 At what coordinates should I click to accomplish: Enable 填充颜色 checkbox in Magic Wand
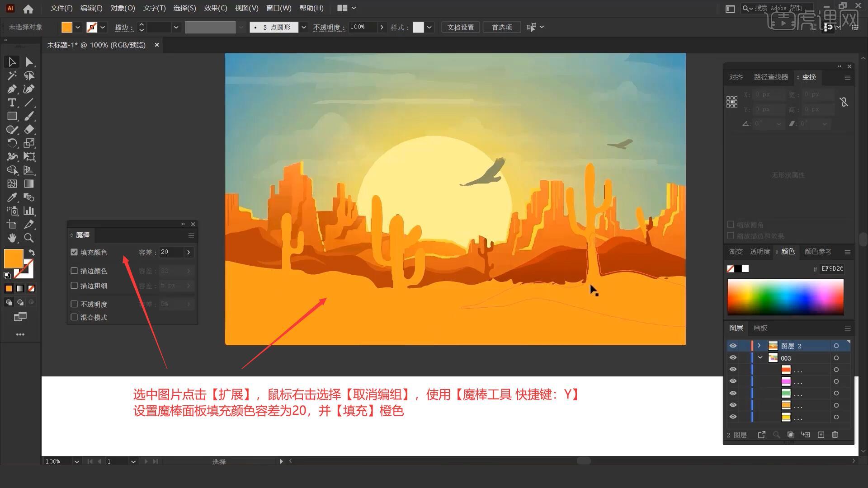(x=75, y=251)
